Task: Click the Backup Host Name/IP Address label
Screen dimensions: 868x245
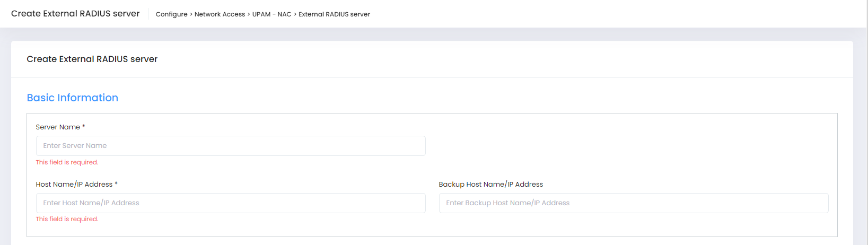Action: (490, 185)
